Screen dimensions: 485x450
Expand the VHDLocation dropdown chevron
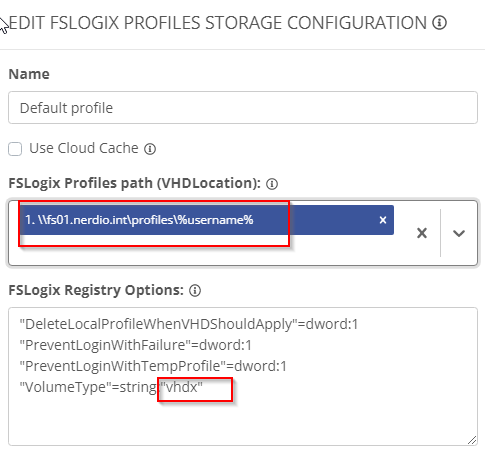(x=459, y=233)
